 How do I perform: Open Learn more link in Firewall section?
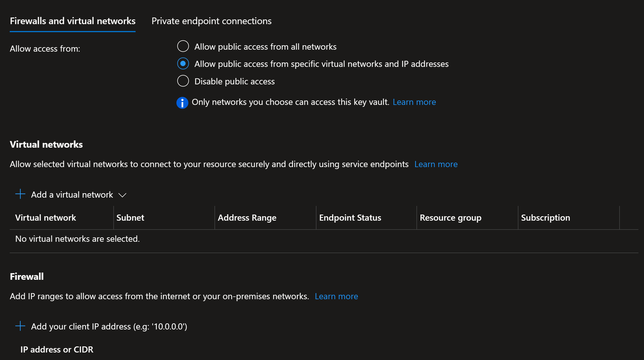[x=336, y=296]
